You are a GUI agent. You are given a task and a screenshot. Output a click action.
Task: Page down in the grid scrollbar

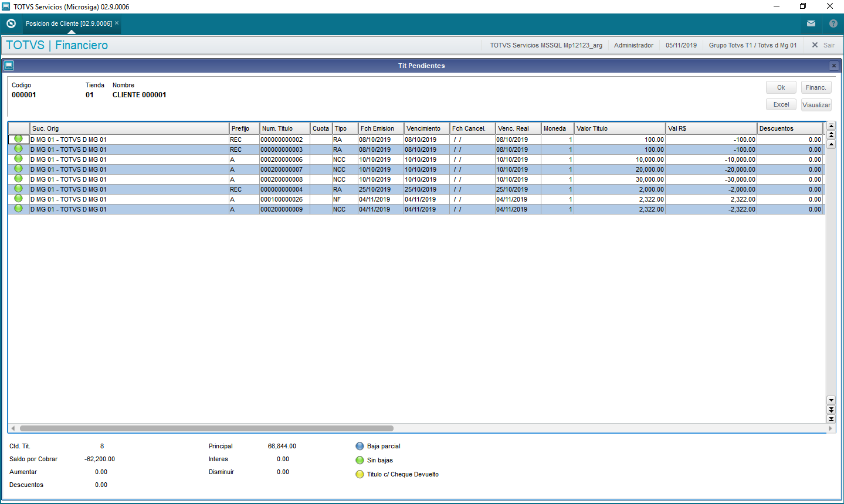click(x=831, y=410)
